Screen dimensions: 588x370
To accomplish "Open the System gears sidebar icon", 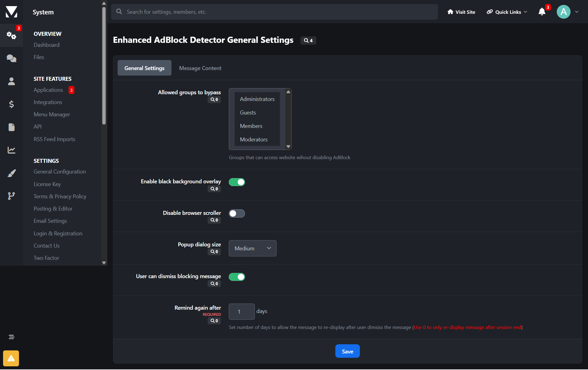I will (x=11, y=36).
